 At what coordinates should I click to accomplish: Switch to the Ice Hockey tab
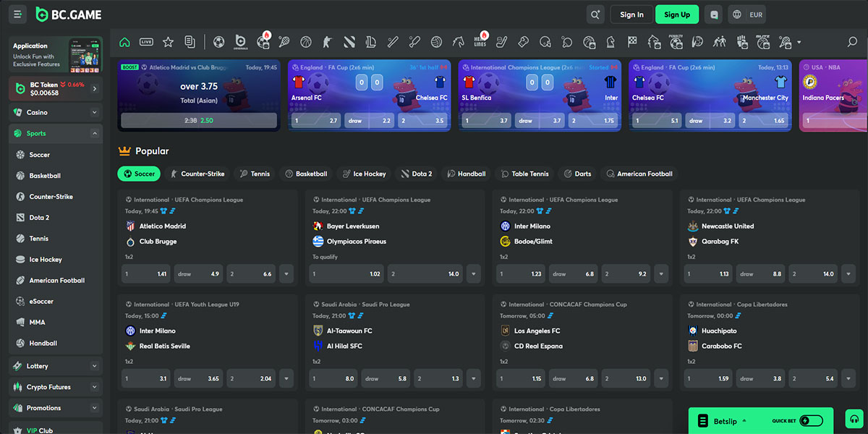coord(364,174)
